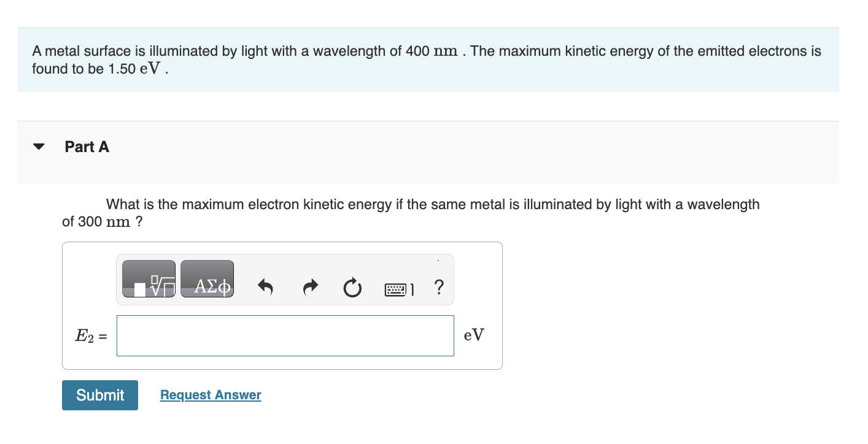Viewport: 868px width, 444px height.
Task: Open the equation editor help question mark
Action: click(439, 288)
